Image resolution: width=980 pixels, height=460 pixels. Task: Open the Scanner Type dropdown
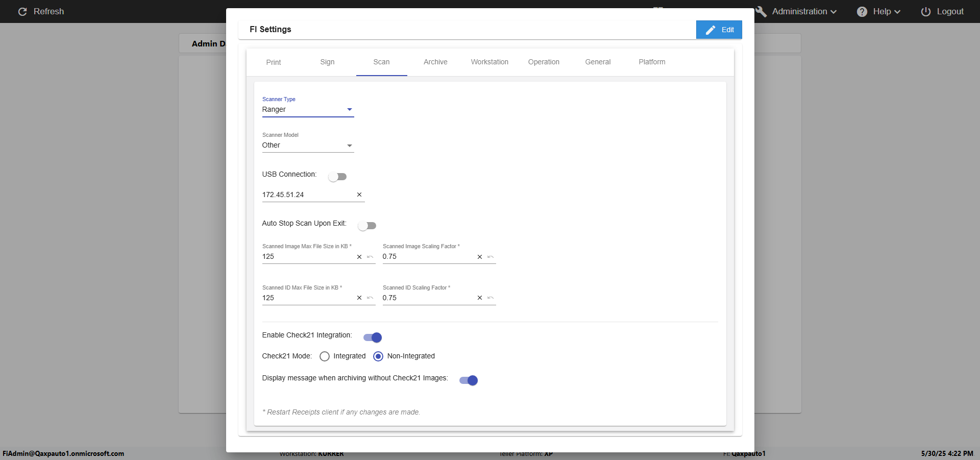308,110
